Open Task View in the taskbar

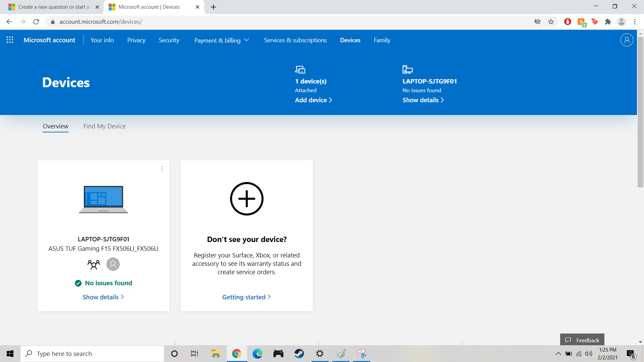click(x=195, y=354)
